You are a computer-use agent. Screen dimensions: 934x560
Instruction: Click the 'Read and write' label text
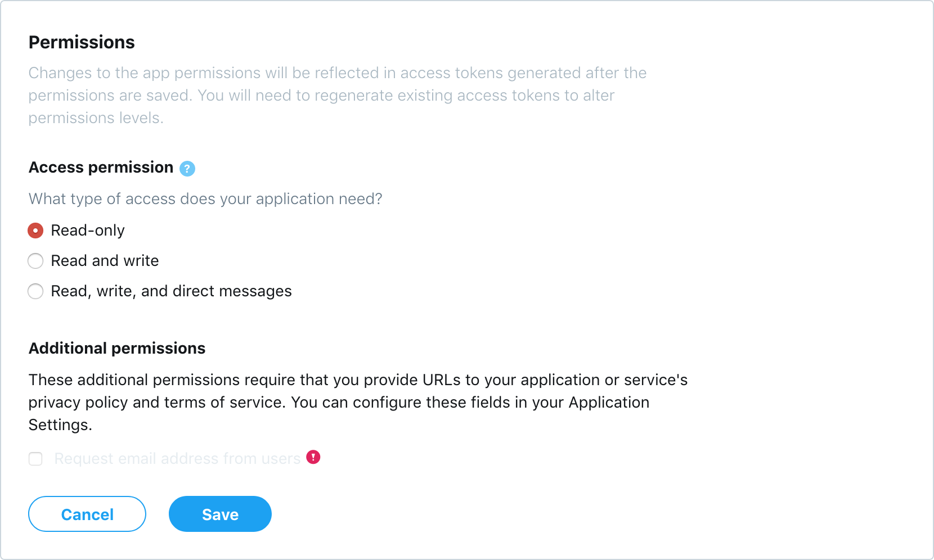tap(105, 261)
